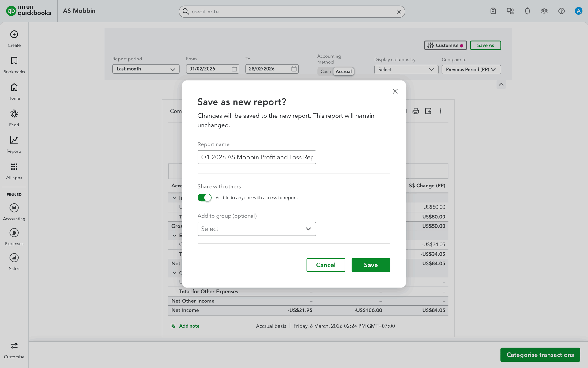Click Save in the dialog
Screen dimensions: 588x368
point(371,265)
